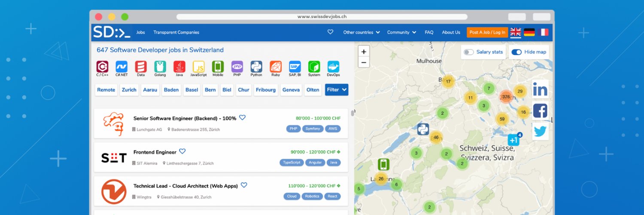Click the 376 jobs map cluster

(x=506, y=97)
